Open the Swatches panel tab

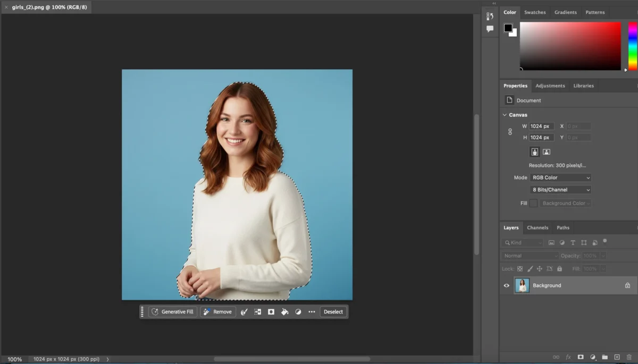tap(535, 12)
